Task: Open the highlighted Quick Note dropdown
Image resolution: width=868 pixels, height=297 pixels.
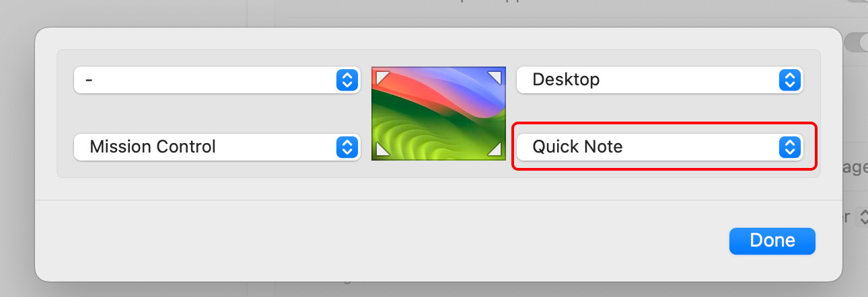Action: [x=659, y=147]
